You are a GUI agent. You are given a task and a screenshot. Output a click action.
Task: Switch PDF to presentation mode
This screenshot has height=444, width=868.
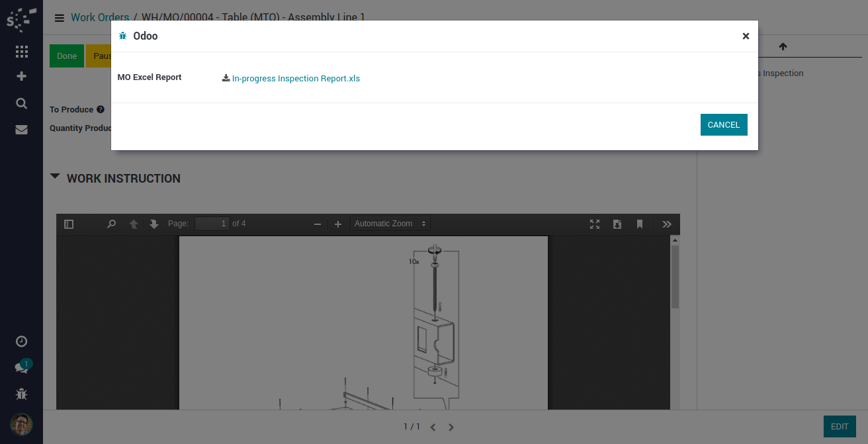click(x=594, y=224)
